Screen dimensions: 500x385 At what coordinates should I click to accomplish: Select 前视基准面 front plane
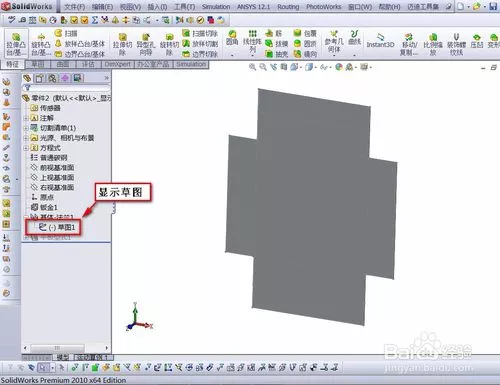[x=52, y=168]
